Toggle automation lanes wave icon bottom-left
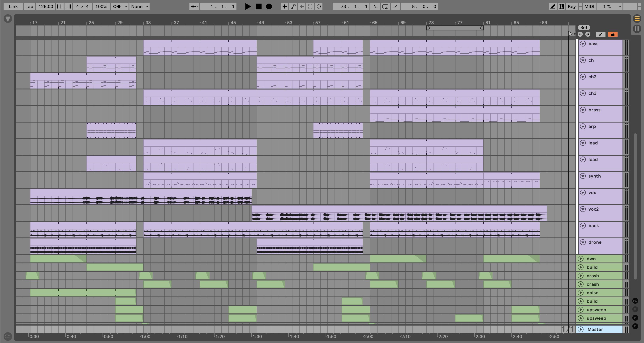 [8, 336]
